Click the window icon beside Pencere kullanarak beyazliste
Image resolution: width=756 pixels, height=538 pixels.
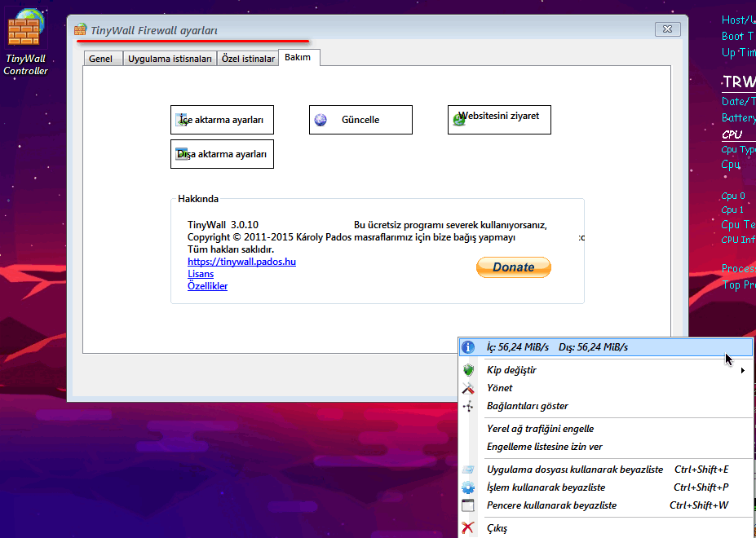(468, 505)
